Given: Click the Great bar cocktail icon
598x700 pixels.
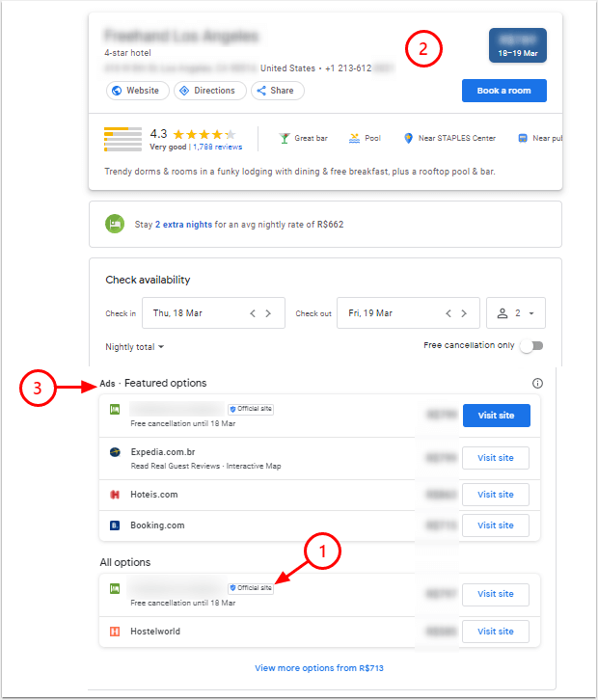Looking at the screenshot, I should pos(284,138).
